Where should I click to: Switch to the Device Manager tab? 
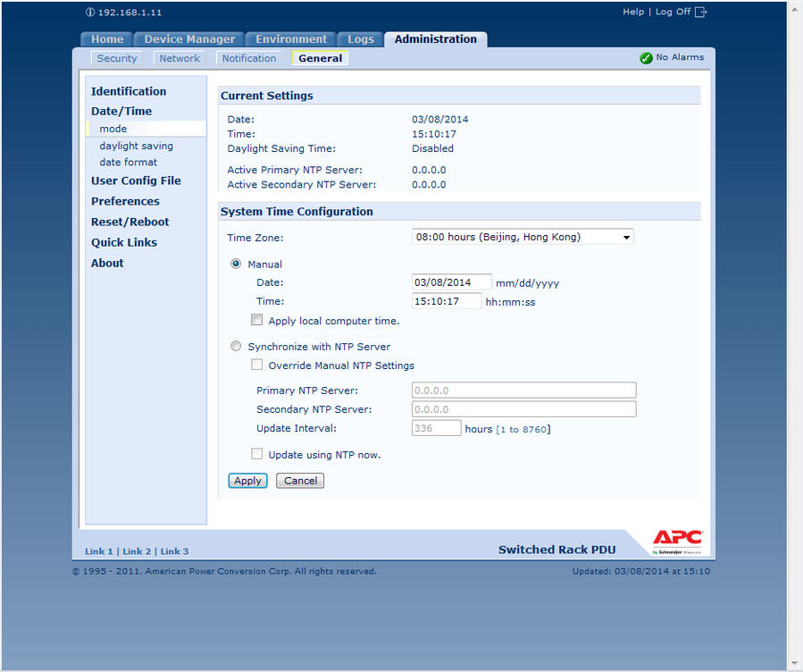189,39
